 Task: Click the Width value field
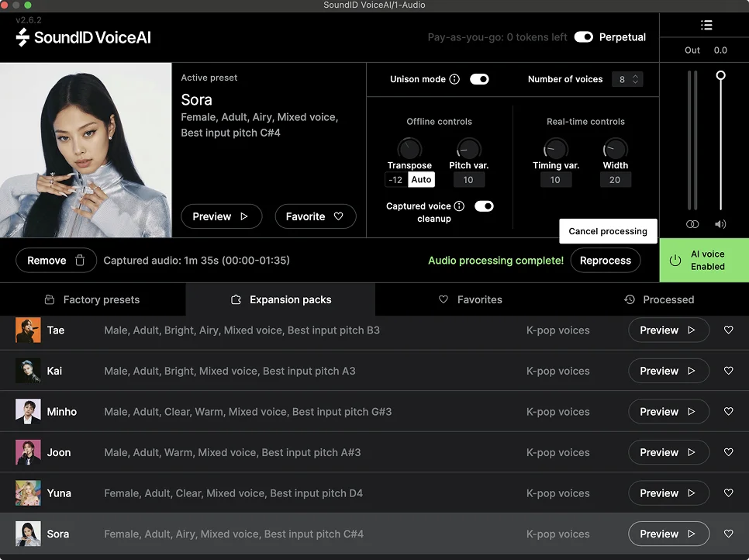point(615,180)
